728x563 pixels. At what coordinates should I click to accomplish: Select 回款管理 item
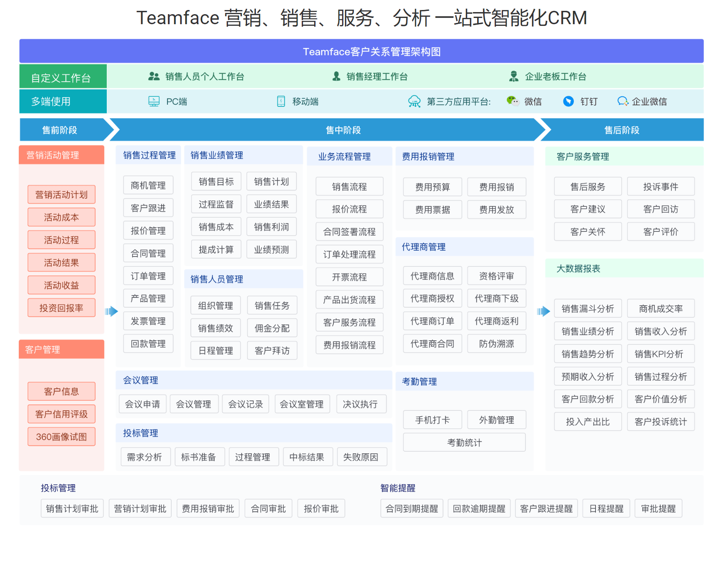pyautogui.click(x=148, y=344)
